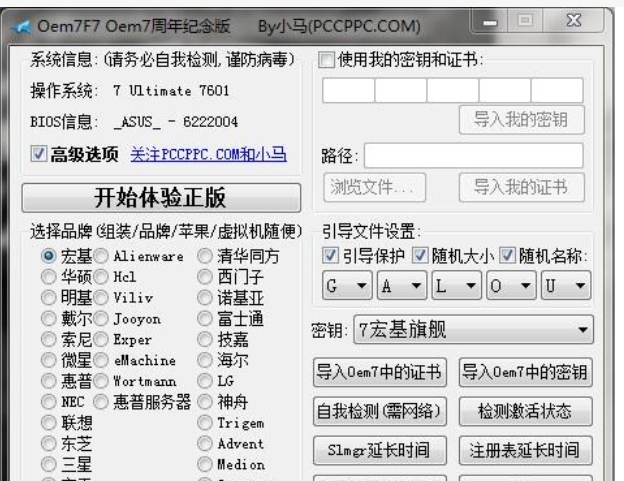This screenshot has height=481, width=624.
Task: Open the O letter dropdown
Action: coord(511,285)
